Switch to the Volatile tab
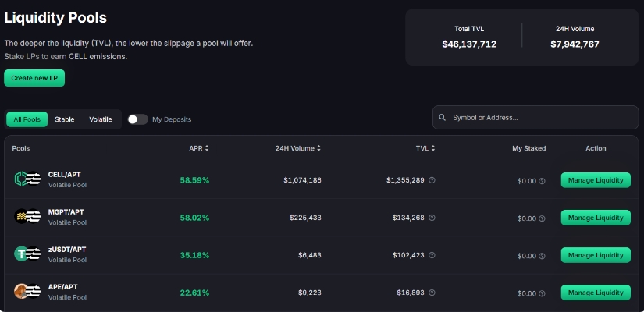The image size is (644, 312). pyautogui.click(x=101, y=119)
